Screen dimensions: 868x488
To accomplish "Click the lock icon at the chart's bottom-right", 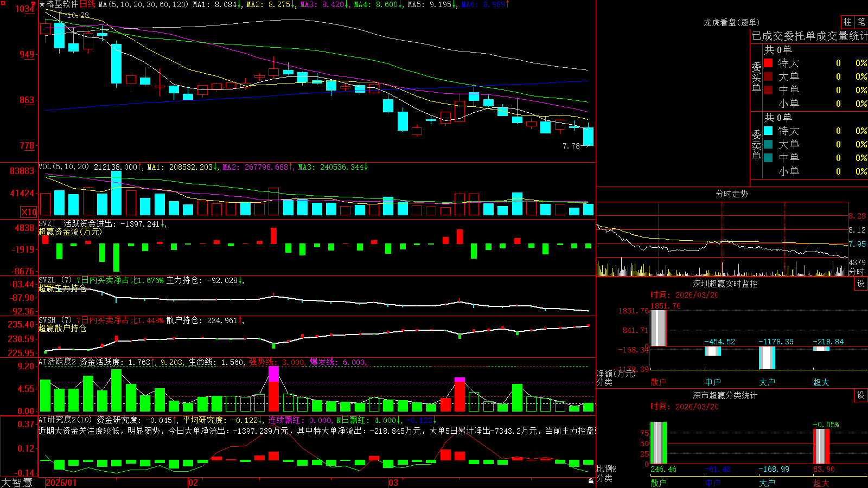I will click(x=591, y=481).
